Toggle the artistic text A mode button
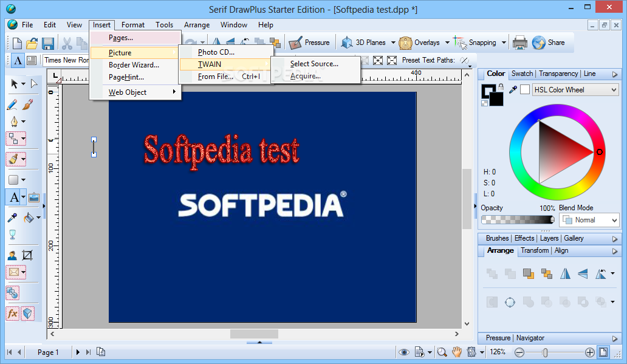Screen dimensions: 627x364 18,60
